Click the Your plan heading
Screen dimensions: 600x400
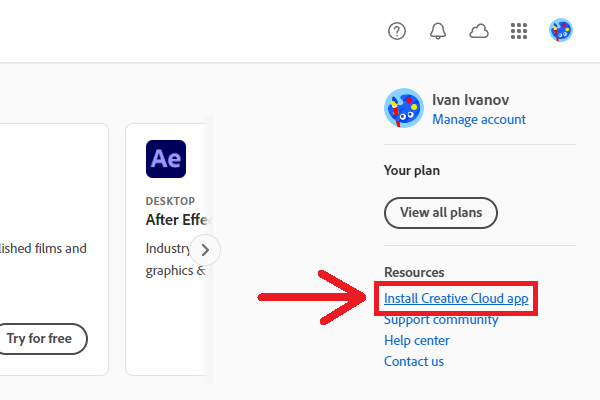[x=412, y=170]
